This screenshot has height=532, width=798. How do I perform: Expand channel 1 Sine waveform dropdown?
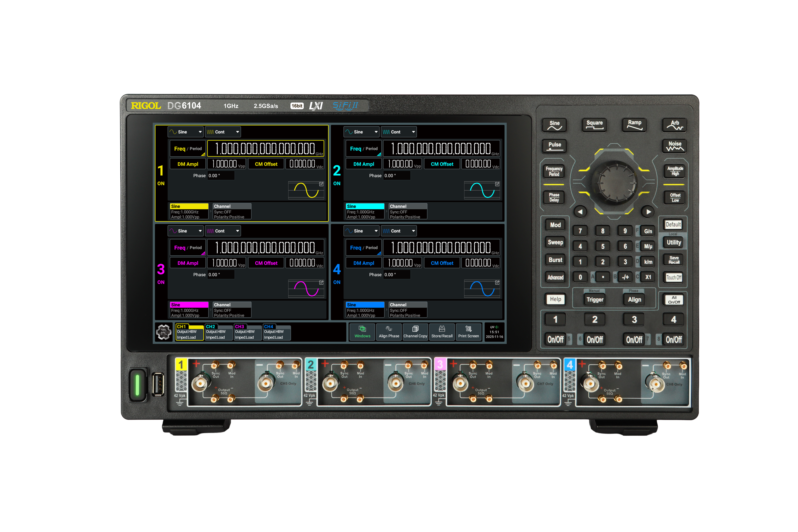(186, 132)
